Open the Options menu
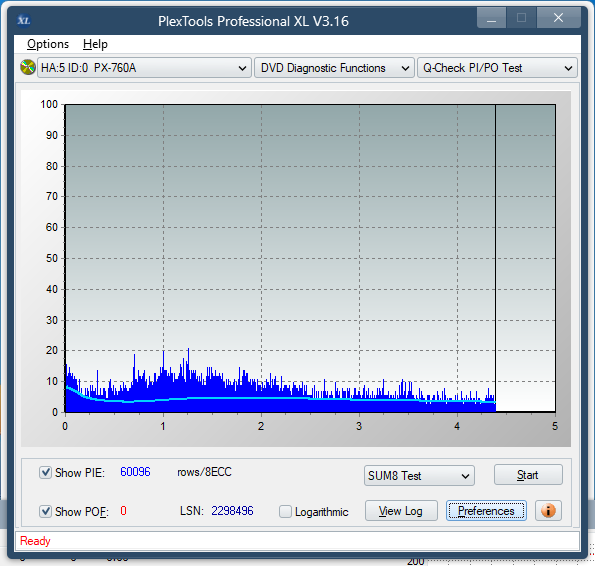 tap(48, 44)
